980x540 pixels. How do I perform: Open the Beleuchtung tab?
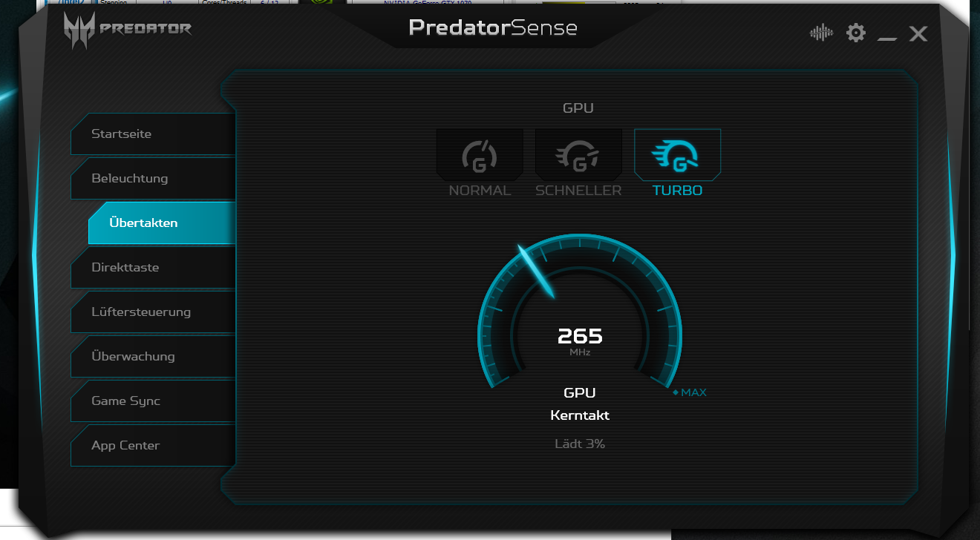tap(153, 179)
